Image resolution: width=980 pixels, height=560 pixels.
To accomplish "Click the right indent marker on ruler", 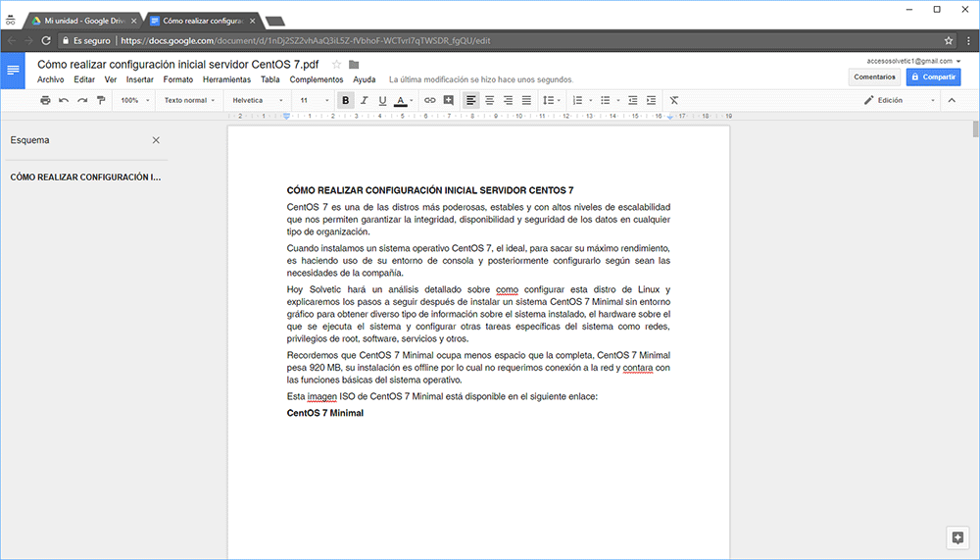I will point(670,117).
